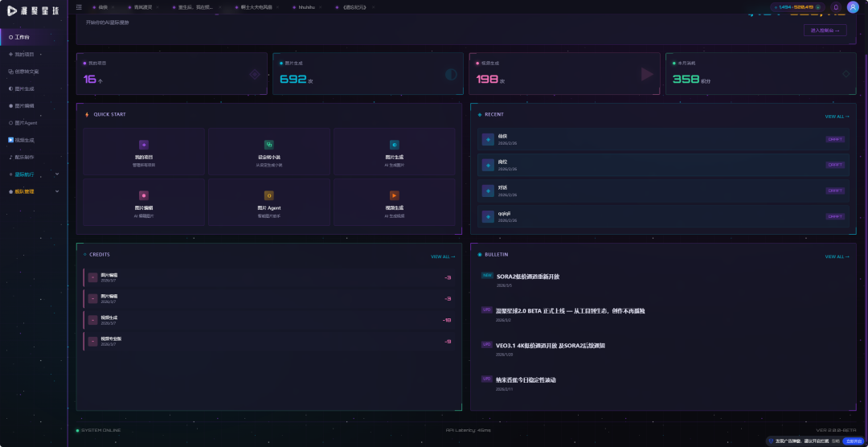This screenshot has width=868, height=447.
Task: Click project icon of second Recent item
Action: (x=488, y=165)
